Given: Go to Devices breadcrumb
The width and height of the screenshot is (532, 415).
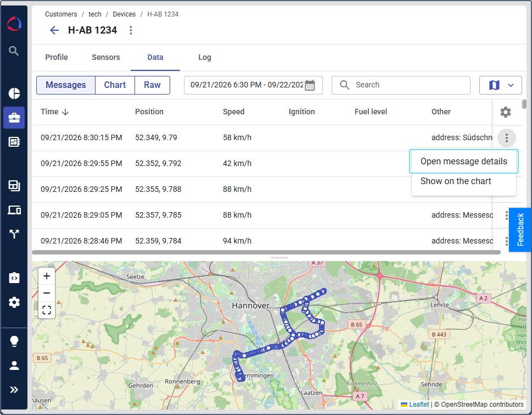Looking at the screenshot, I should coord(124,14).
